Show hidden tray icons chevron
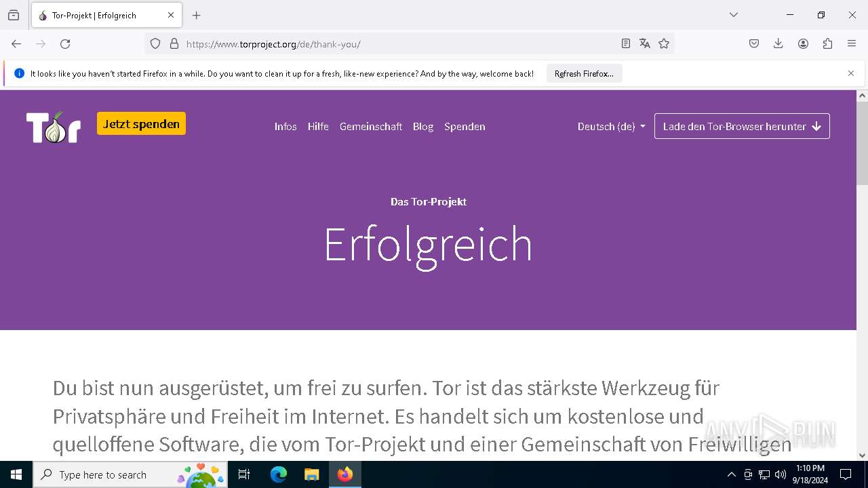Image resolution: width=868 pixels, height=488 pixels. [x=731, y=474]
